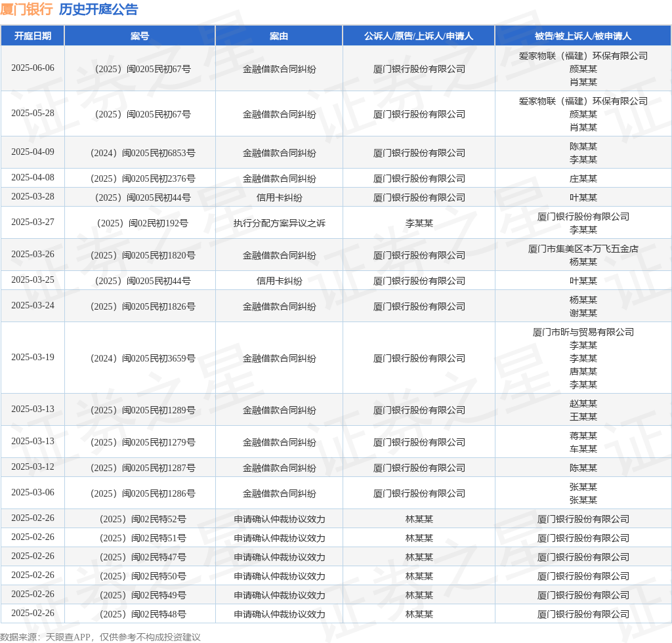Select the date 2025-03-06
Viewport: 672px width, 643px height.
[x=33, y=493]
